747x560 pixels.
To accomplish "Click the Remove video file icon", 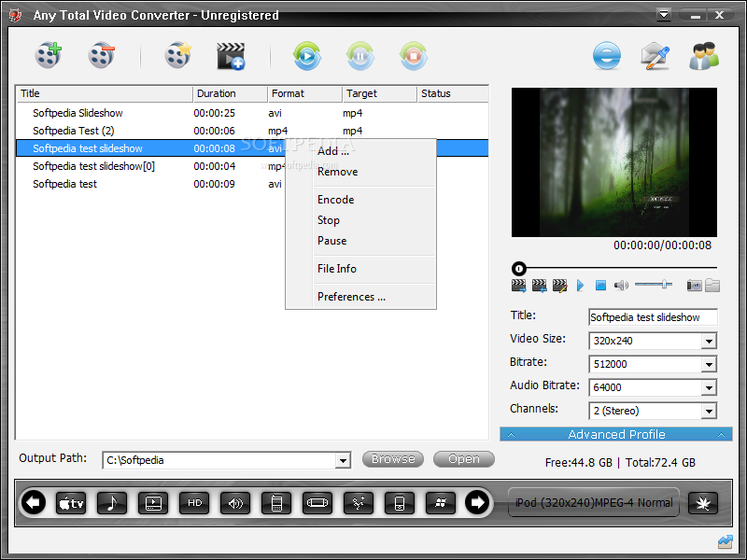I will (102, 55).
